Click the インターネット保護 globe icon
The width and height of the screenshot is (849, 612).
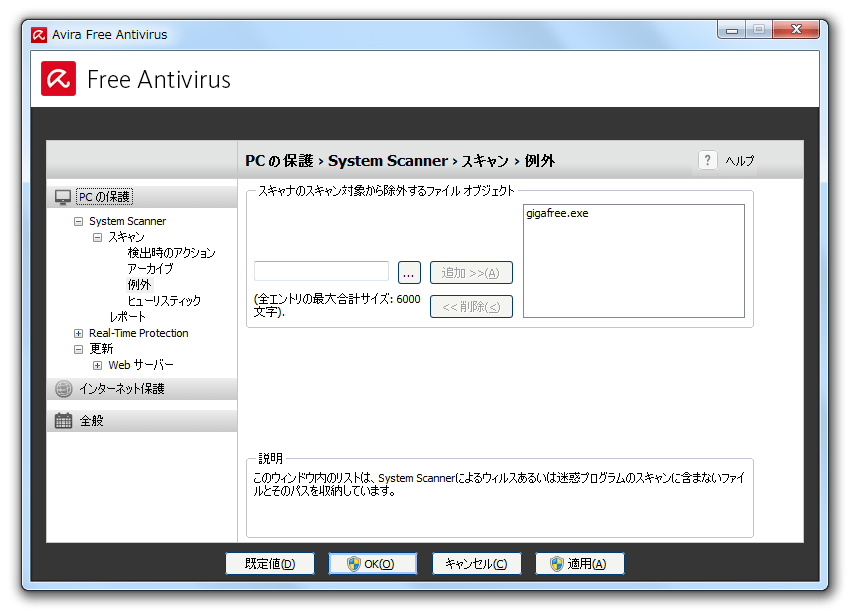click(x=64, y=389)
